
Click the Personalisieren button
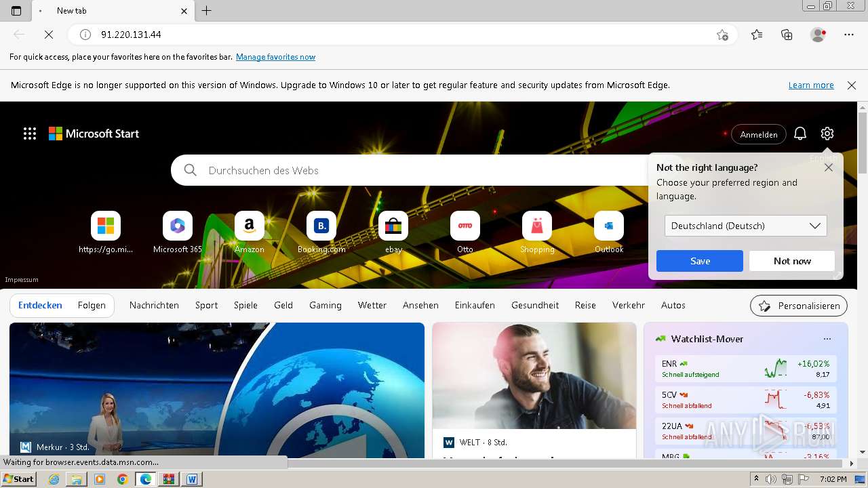point(799,306)
